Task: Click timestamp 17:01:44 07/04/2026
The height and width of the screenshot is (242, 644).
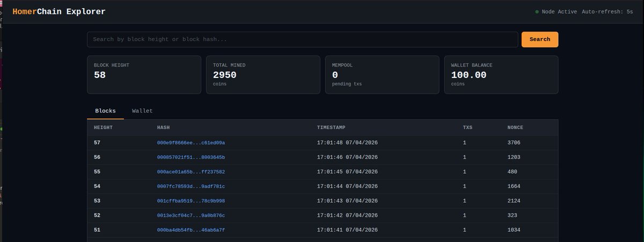Action: click(348, 186)
